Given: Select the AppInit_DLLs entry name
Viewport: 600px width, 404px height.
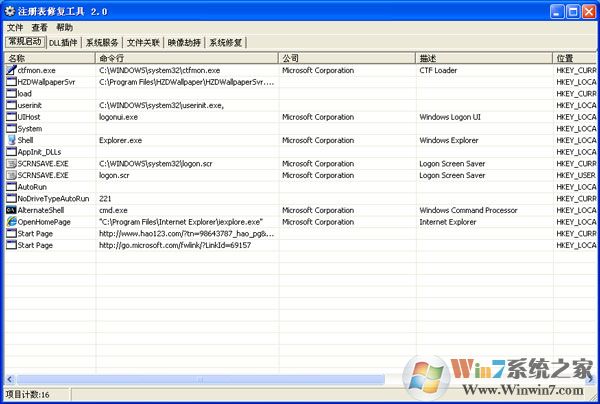Looking at the screenshot, I should click(x=39, y=152).
